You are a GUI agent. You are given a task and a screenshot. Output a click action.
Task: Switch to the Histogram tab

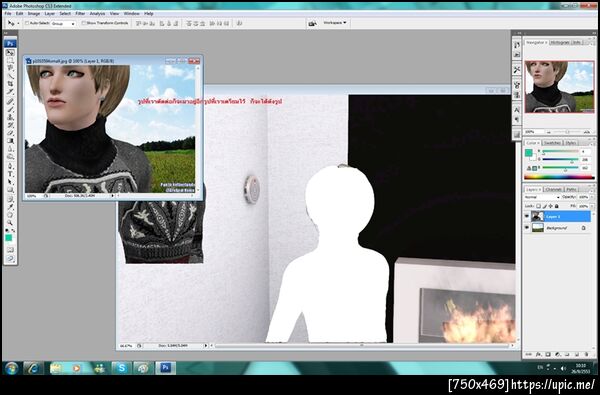click(560, 42)
